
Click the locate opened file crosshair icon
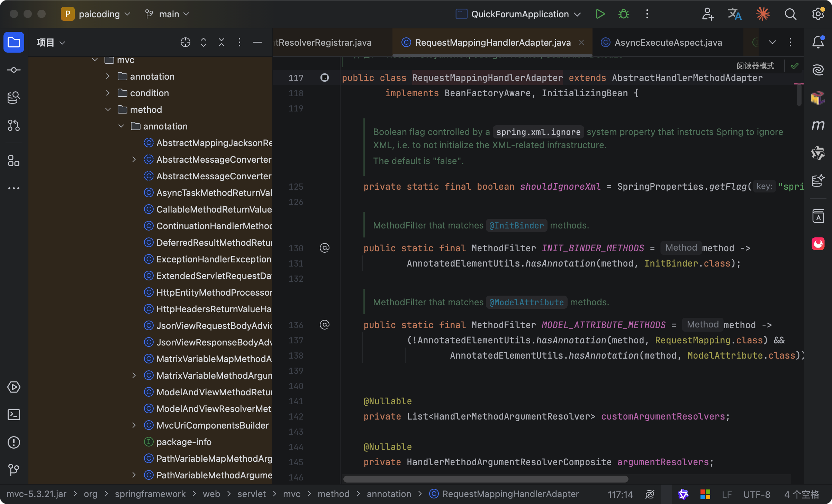[x=185, y=42]
